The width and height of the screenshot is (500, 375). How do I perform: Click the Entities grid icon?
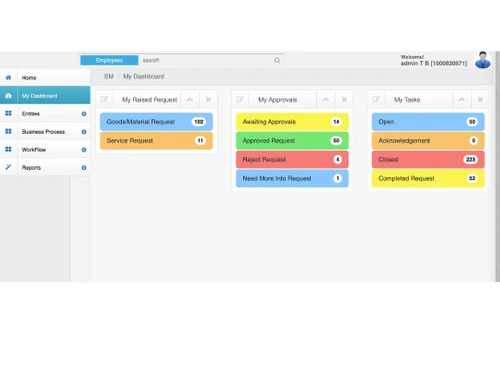[8, 113]
